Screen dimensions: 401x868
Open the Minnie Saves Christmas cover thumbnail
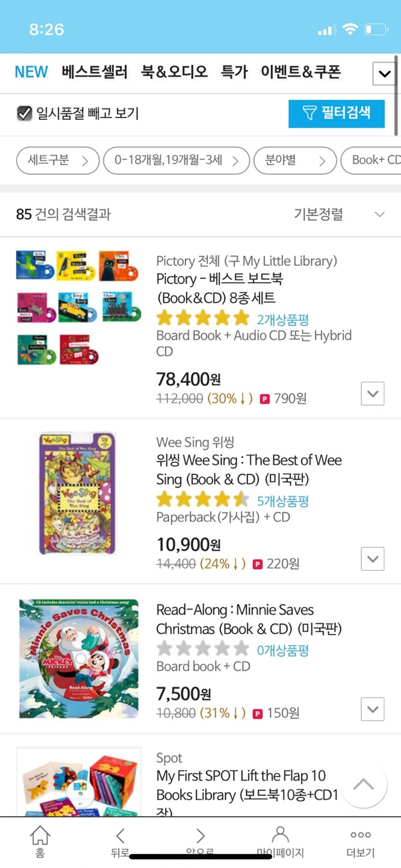click(x=78, y=659)
